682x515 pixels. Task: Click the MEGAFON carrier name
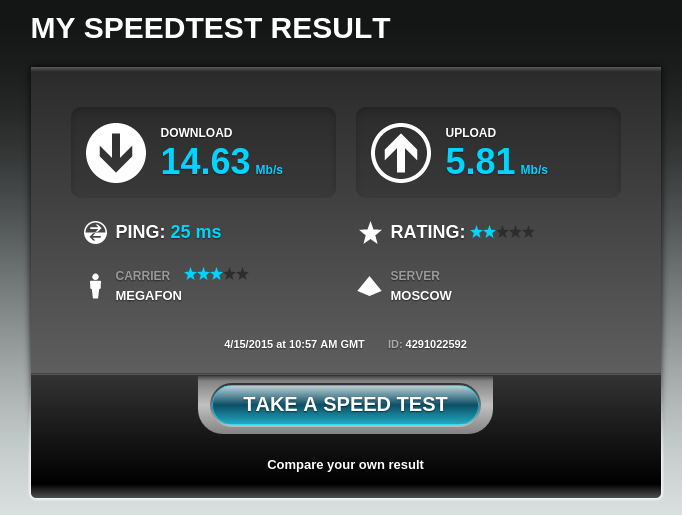click(x=148, y=296)
